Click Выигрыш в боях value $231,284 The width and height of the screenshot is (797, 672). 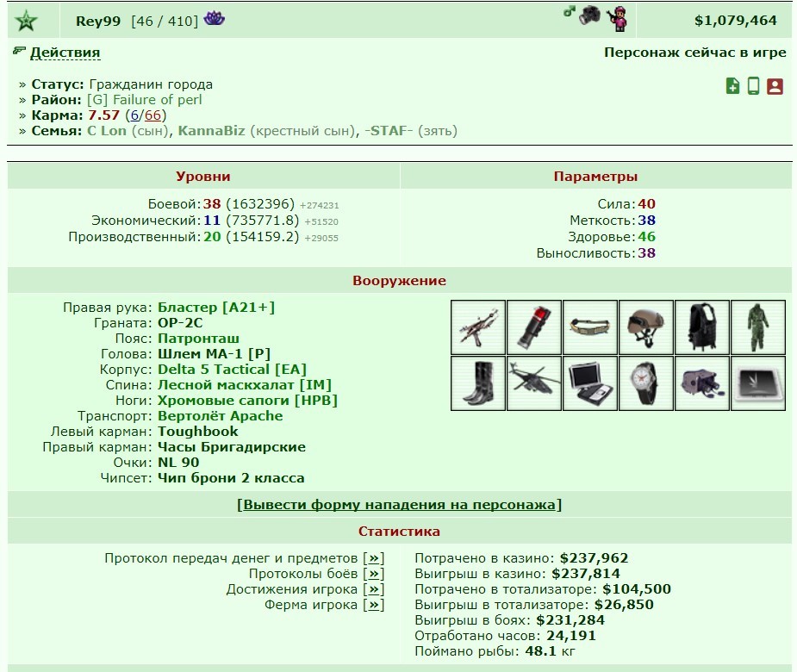(570, 620)
